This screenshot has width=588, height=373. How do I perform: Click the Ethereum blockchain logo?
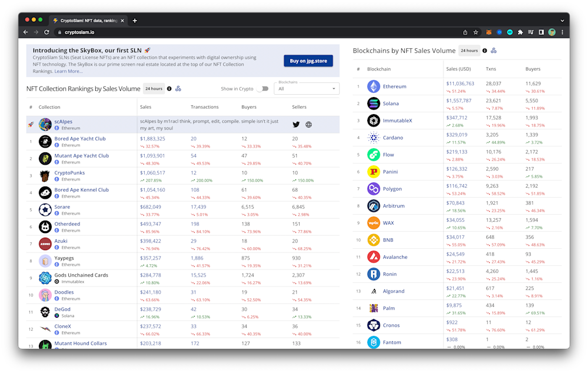[373, 86]
